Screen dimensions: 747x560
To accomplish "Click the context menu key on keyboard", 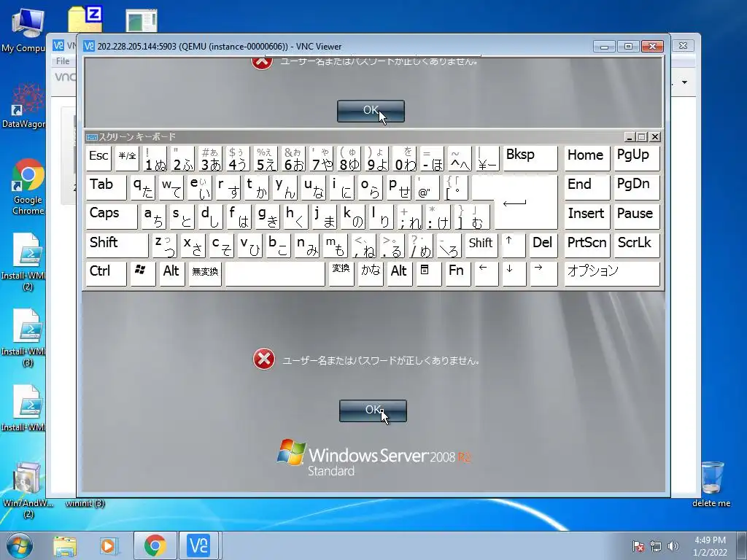I will pyautogui.click(x=428, y=274).
